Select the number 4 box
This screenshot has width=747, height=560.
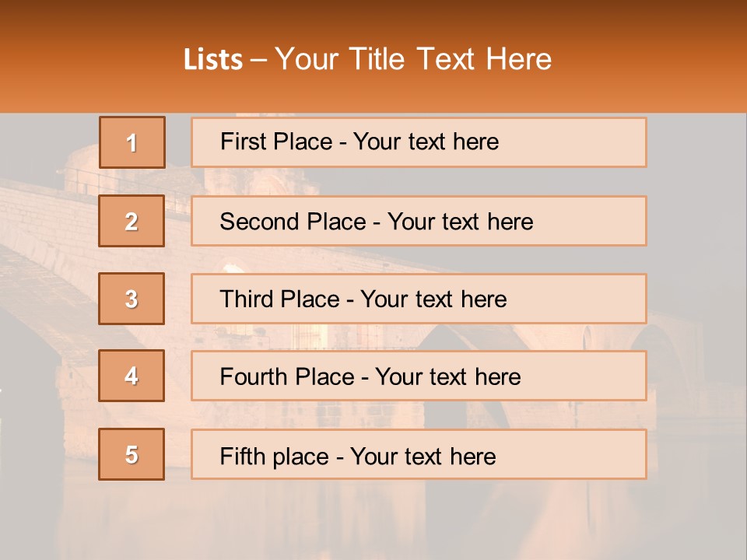132,376
